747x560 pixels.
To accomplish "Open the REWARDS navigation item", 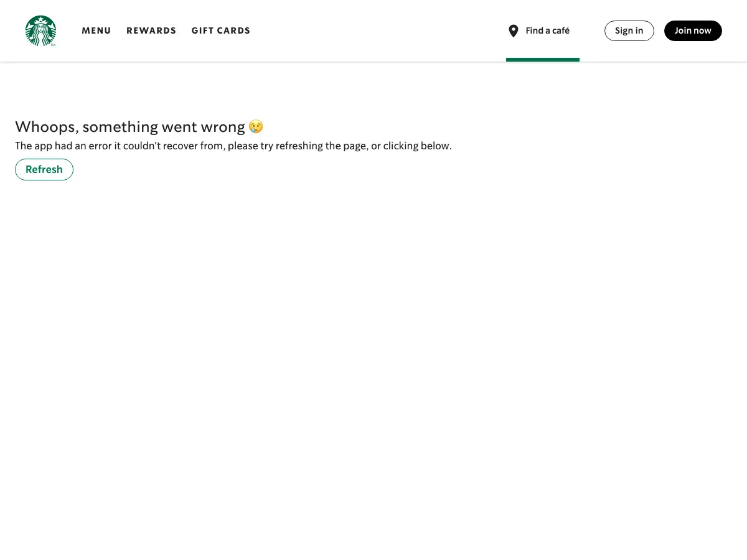I will coord(151,30).
